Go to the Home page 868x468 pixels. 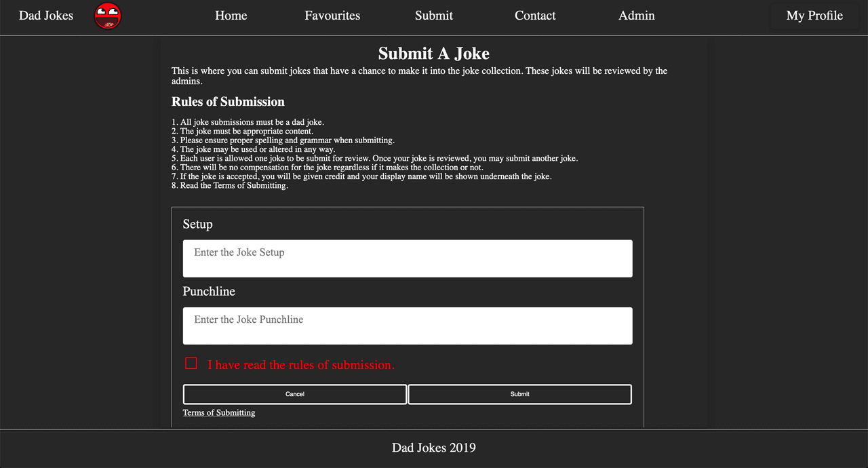231,16
